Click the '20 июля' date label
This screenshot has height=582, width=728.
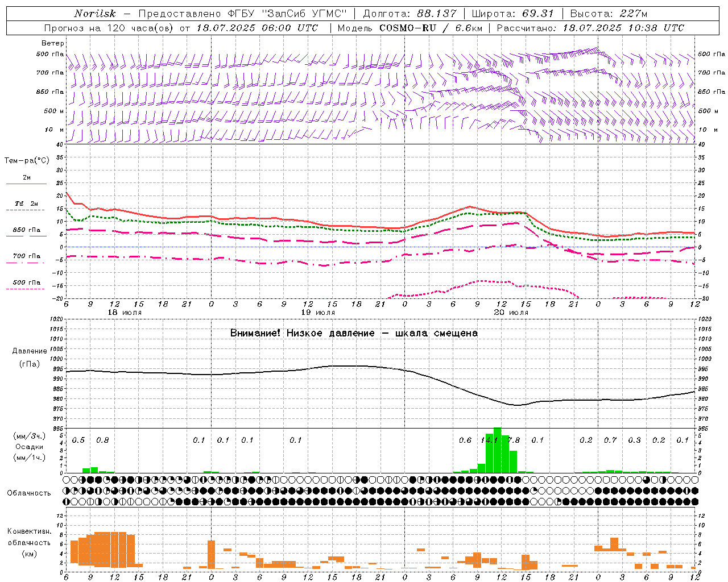pos(511,312)
